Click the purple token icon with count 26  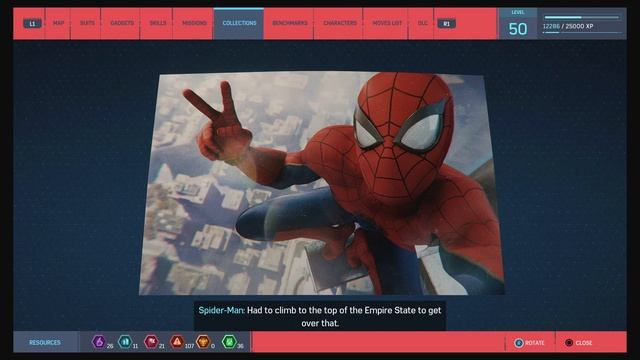[x=99, y=342]
